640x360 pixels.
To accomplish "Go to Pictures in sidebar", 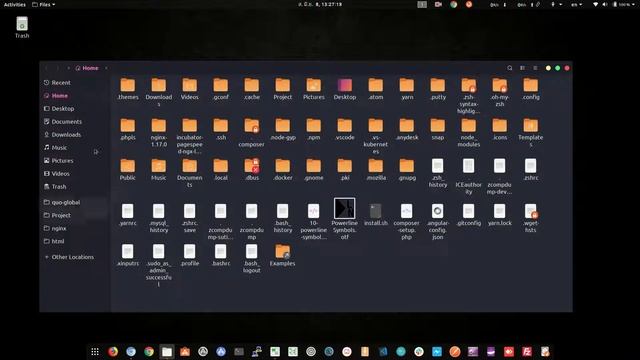I will point(75,161).
